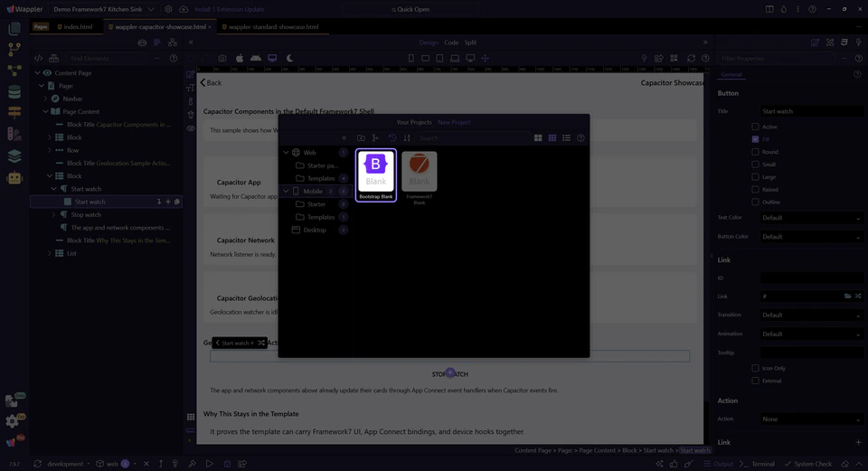
Task: Select the Framework7 Blank template thumbnail
Action: point(419,178)
